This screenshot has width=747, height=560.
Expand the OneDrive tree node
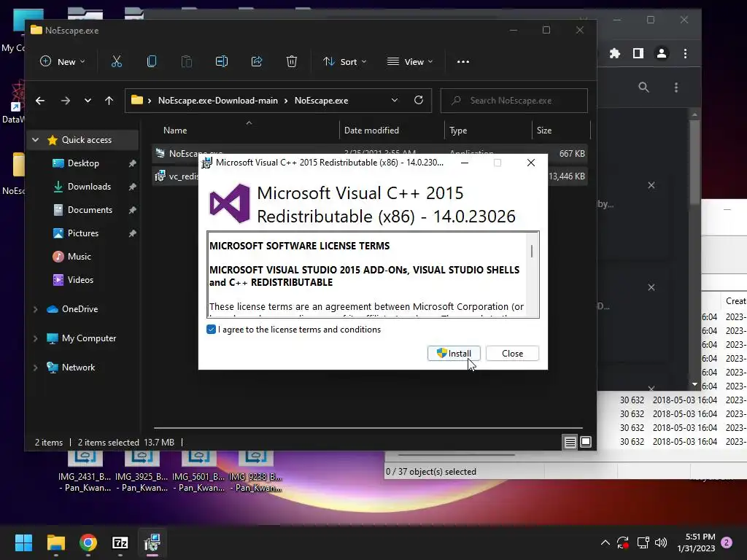(35, 309)
